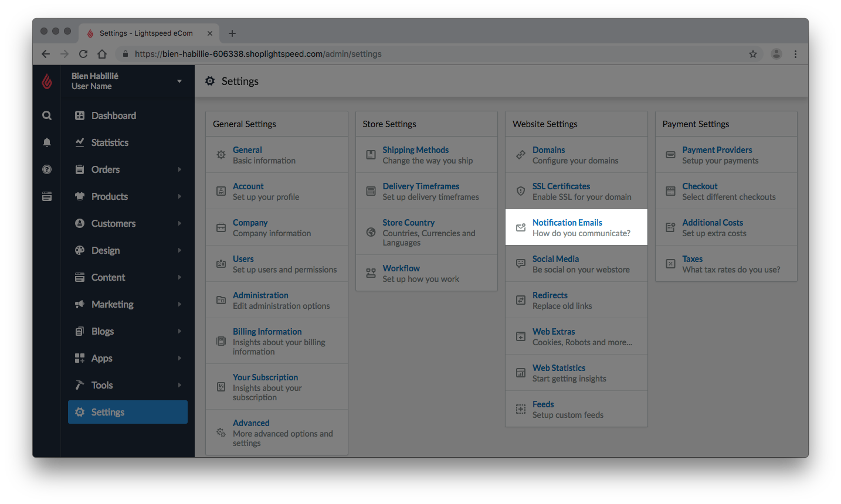Click the Products t-shirt icon

[x=80, y=196]
